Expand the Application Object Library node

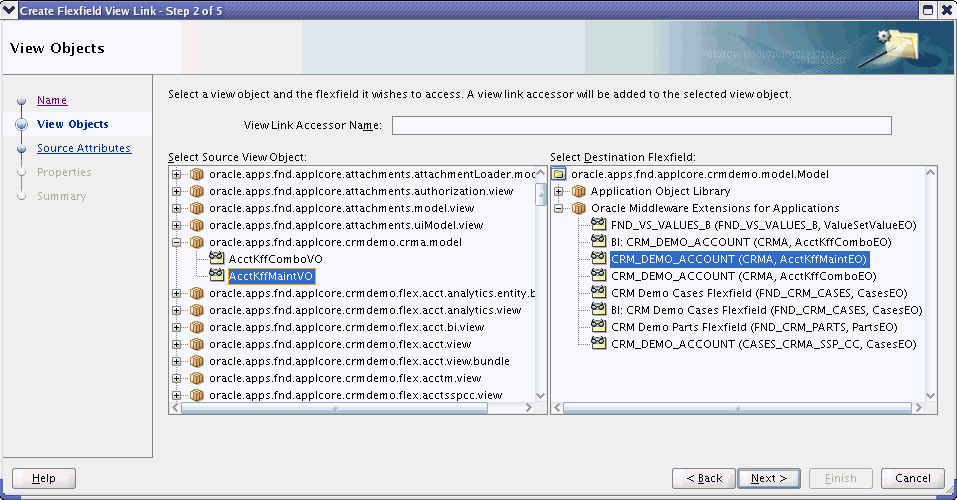(558, 192)
